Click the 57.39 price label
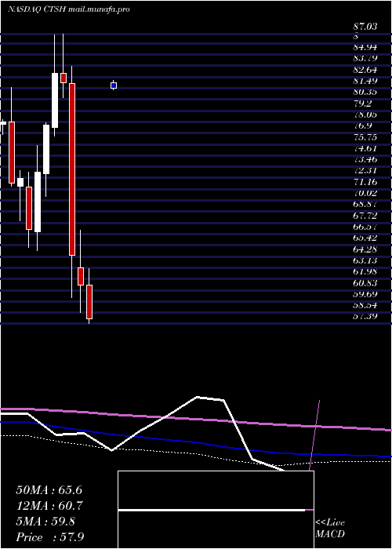392x549 pixels. click(x=365, y=316)
